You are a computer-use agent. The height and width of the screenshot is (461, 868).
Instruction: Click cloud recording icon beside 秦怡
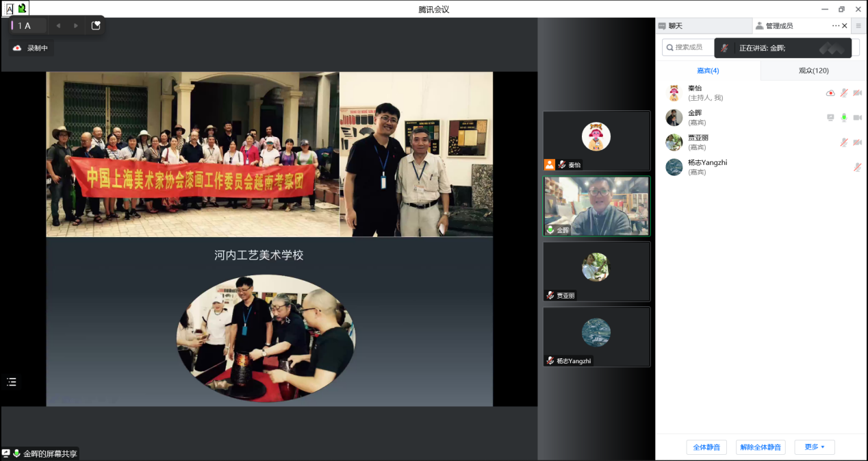pos(830,92)
